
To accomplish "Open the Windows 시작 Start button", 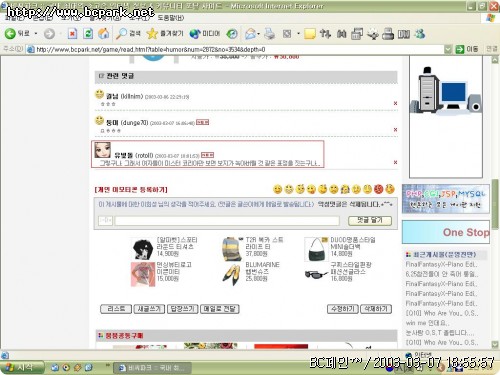I will [x=21, y=367].
